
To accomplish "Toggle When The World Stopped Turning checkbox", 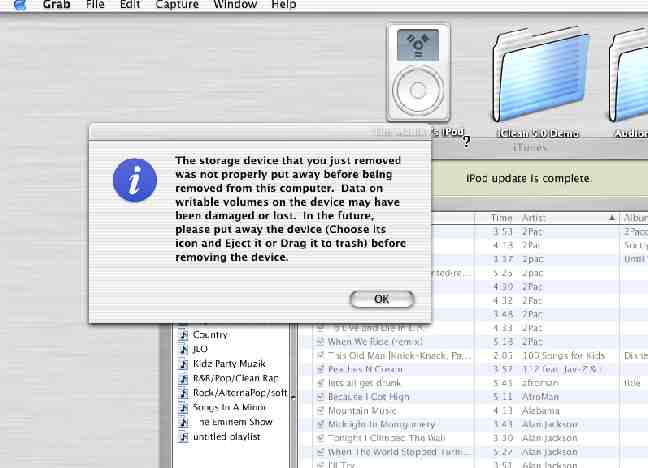I will (x=320, y=452).
